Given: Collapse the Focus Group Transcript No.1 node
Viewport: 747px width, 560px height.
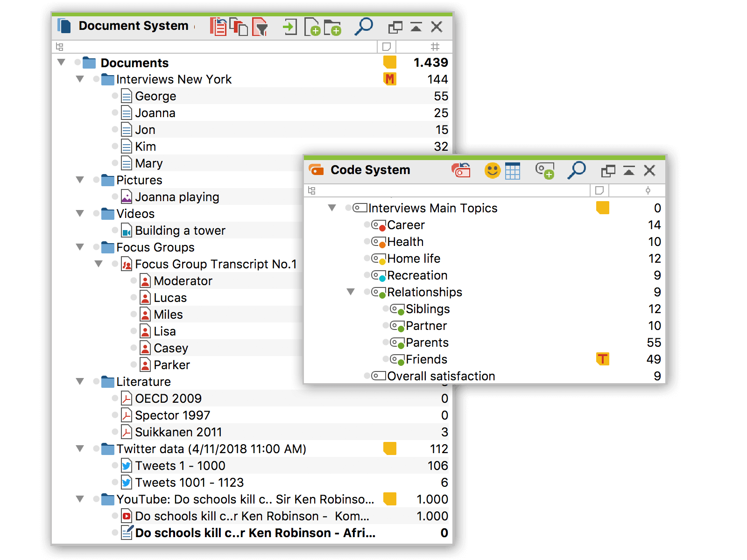Looking at the screenshot, I should 99,264.
